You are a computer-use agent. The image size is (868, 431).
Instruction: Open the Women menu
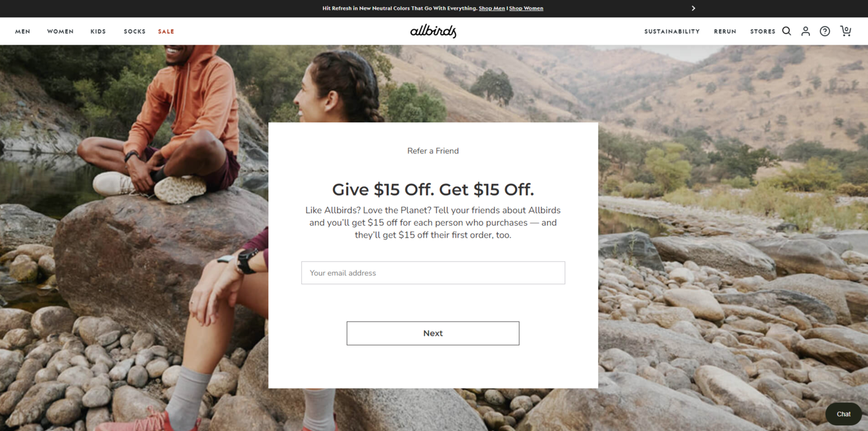tap(60, 31)
